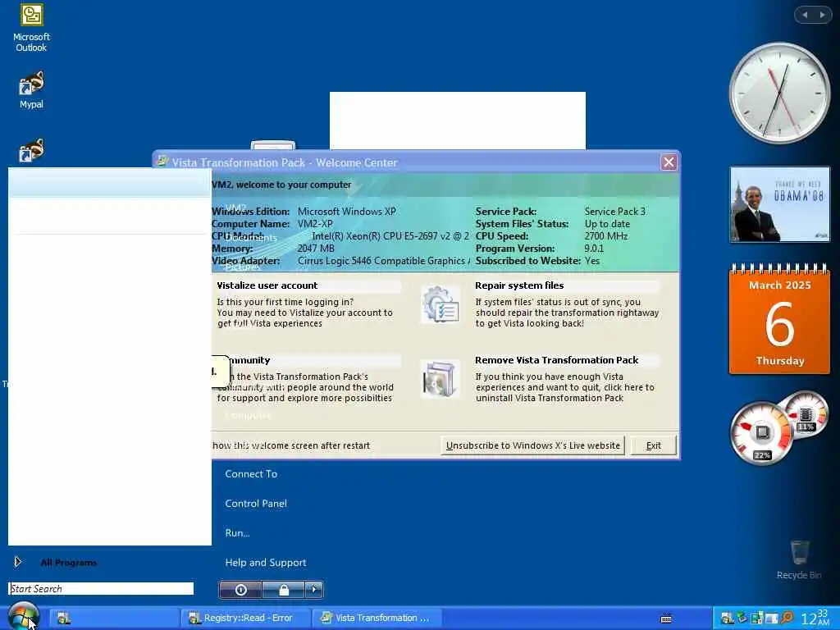Viewport: 840px width, 630px height.
Task: Open the Mypal browser desktop shortcut
Action: point(31,90)
